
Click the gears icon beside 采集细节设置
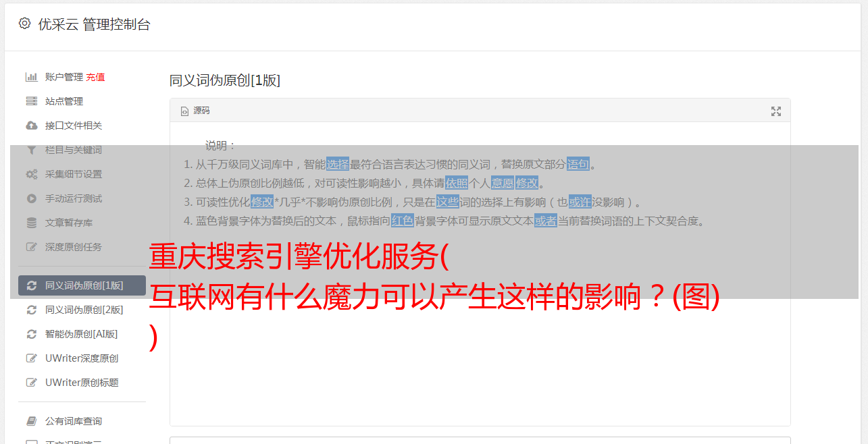pos(31,174)
